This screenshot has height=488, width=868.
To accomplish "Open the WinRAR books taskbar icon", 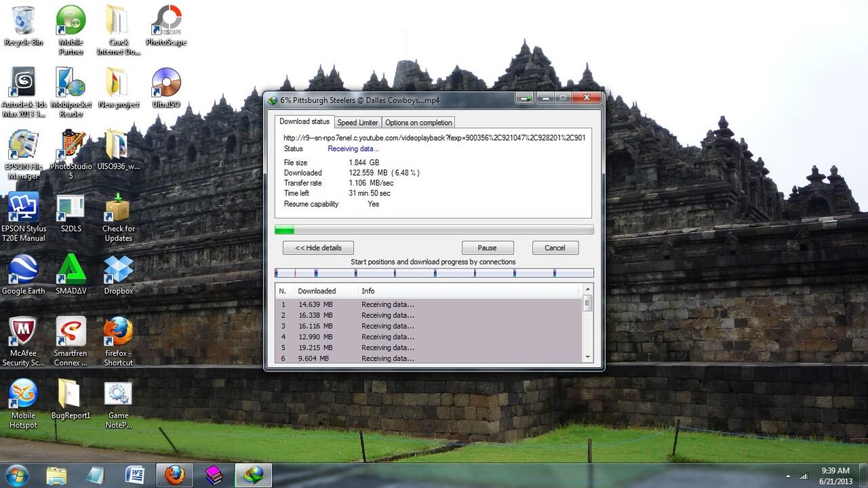I will 214,475.
